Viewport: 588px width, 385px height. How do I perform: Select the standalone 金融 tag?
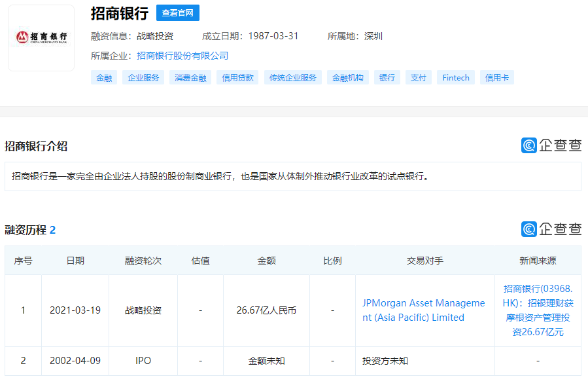point(104,78)
